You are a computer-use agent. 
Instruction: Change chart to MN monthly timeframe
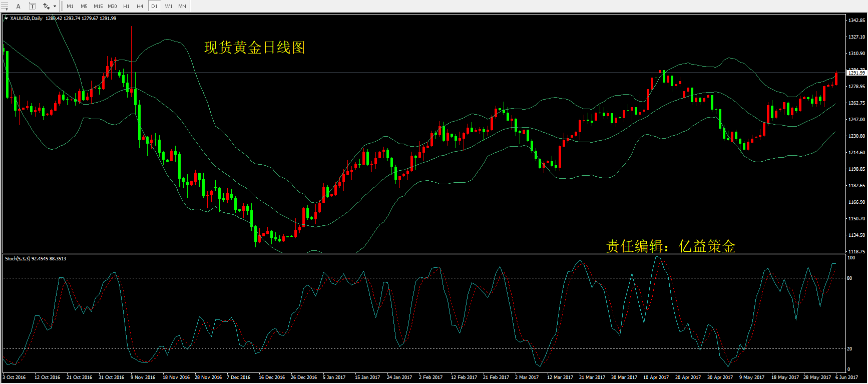pyautogui.click(x=182, y=6)
